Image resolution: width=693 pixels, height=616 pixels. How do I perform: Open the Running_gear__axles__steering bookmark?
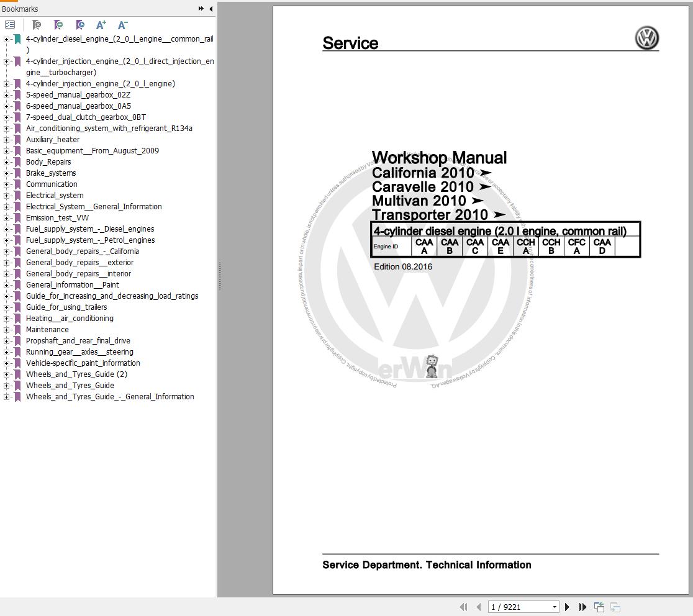(79, 351)
